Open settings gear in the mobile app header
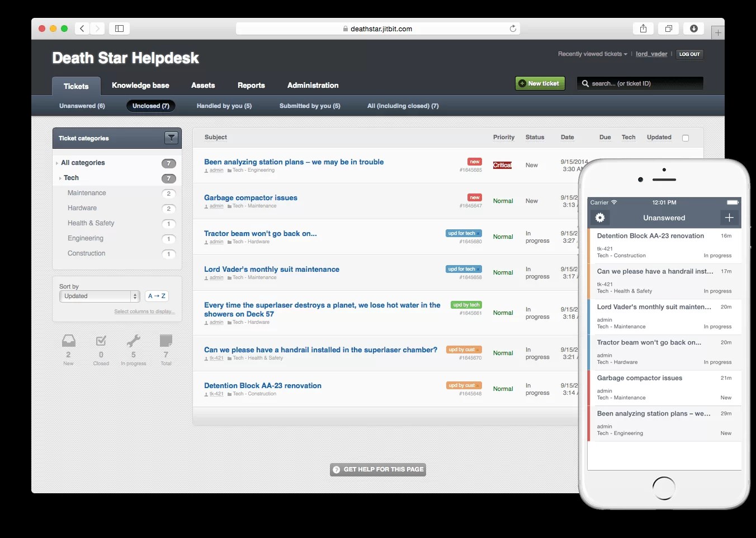The image size is (756, 538). [x=600, y=218]
